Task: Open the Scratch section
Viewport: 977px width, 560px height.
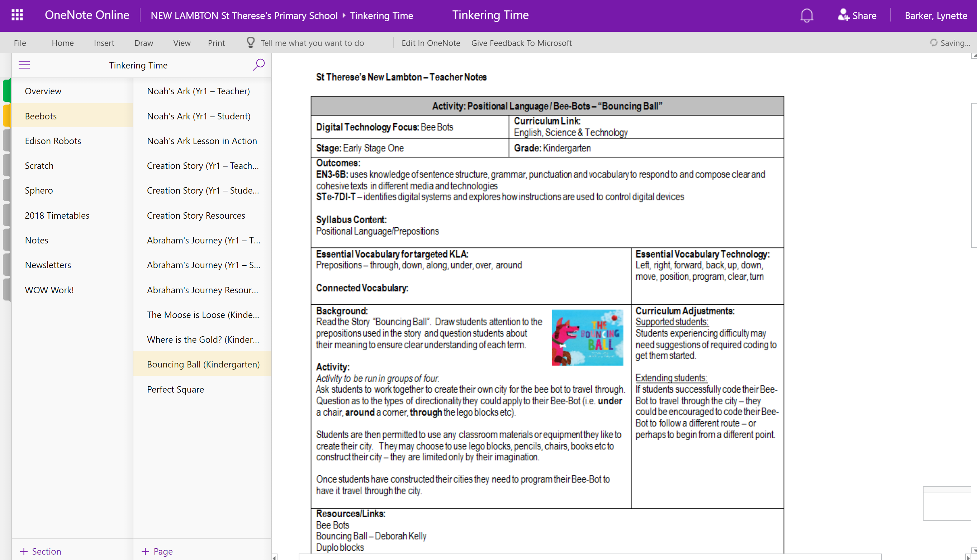Action: 72,165
